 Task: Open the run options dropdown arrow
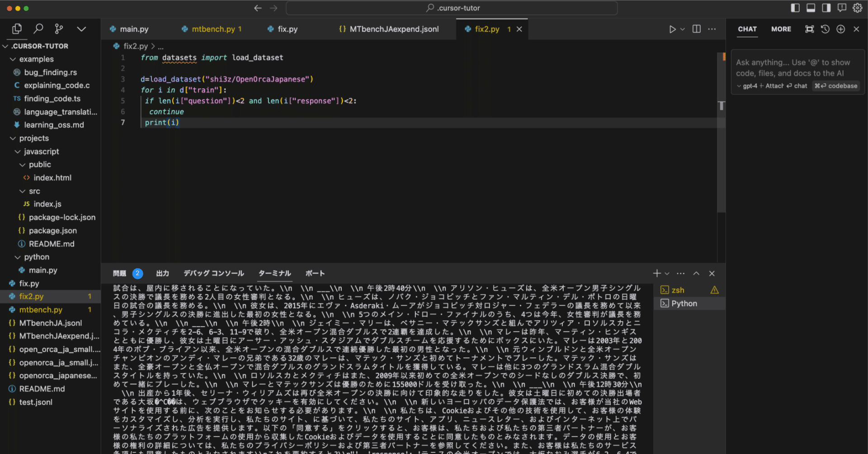coord(683,29)
